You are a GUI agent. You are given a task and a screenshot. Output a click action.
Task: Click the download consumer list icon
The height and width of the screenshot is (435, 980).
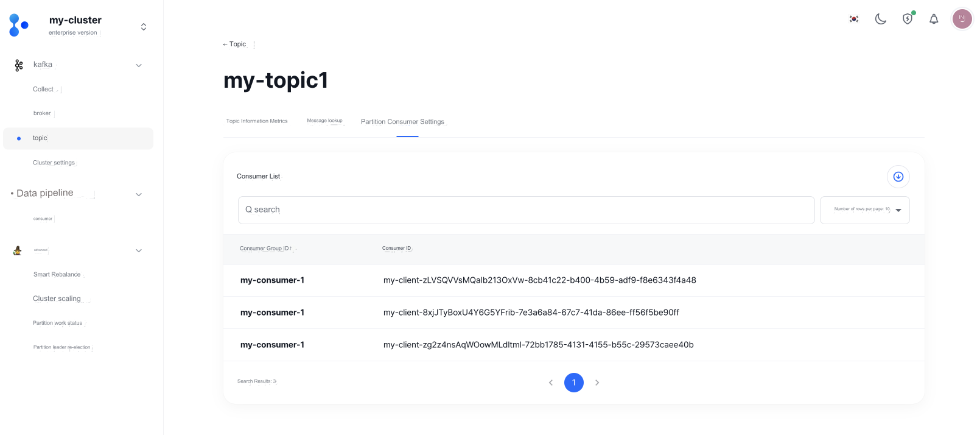[x=898, y=177]
